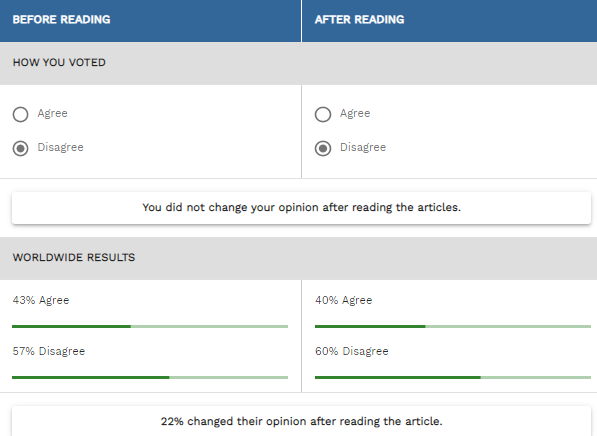
Task: Click the opinion-not-changed message box
Action: point(301,208)
